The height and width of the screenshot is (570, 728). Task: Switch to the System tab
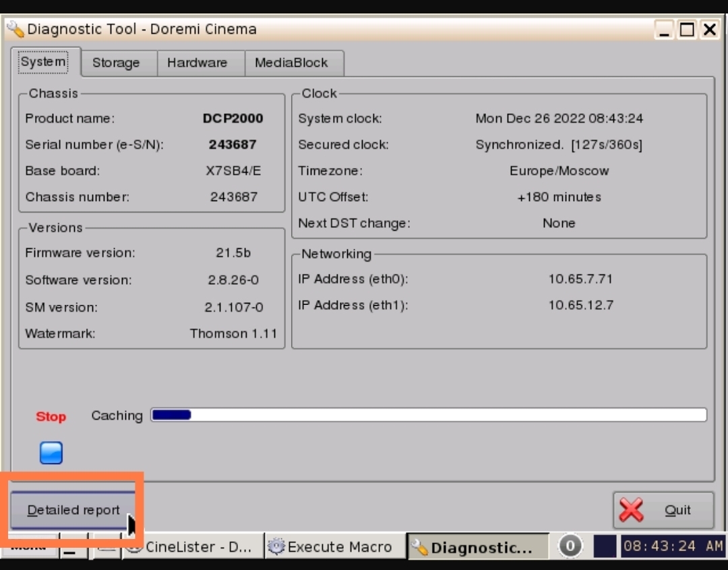44,62
